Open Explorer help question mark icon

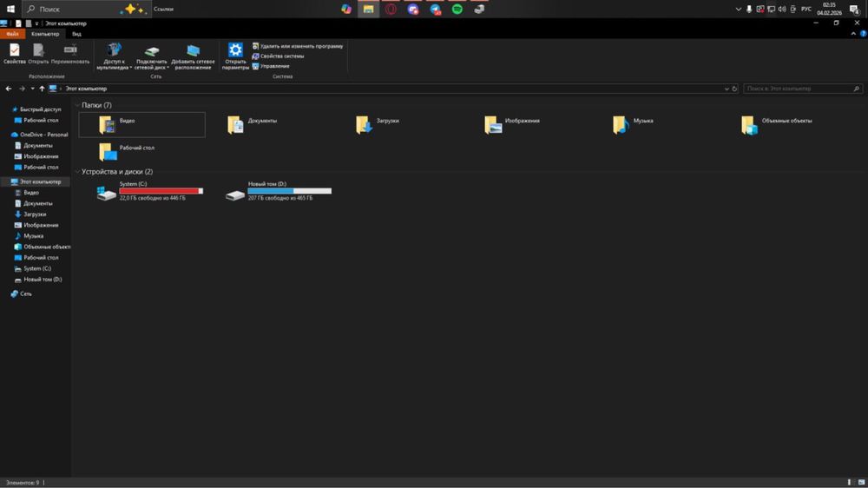coord(863,34)
